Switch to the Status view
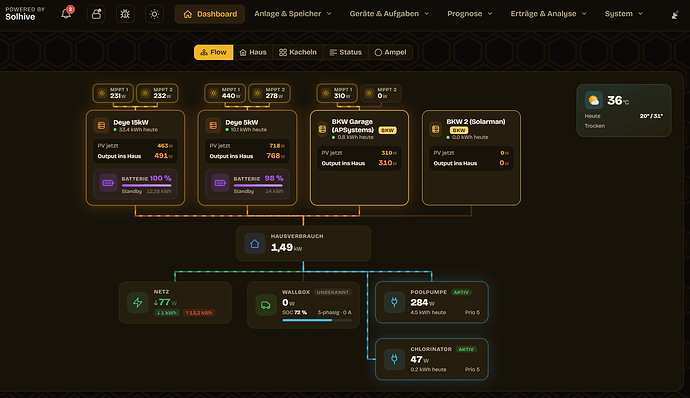This screenshot has width=690, height=398. click(345, 52)
